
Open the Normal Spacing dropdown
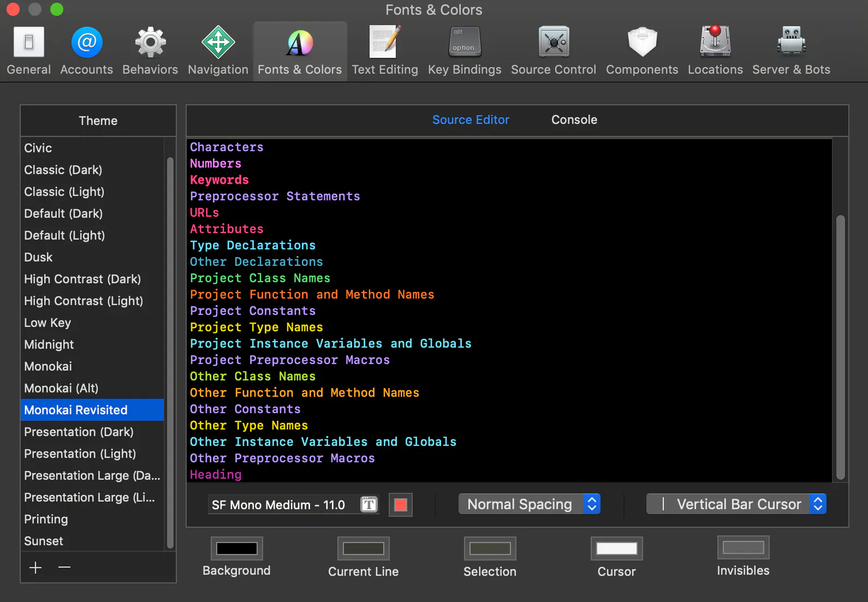[x=530, y=504]
